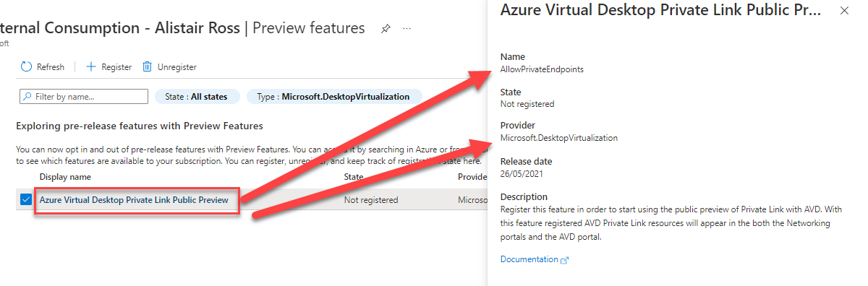The image size is (868, 286).
Task: Click the Refresh toolbar label
Action: [x=51, y=67]
